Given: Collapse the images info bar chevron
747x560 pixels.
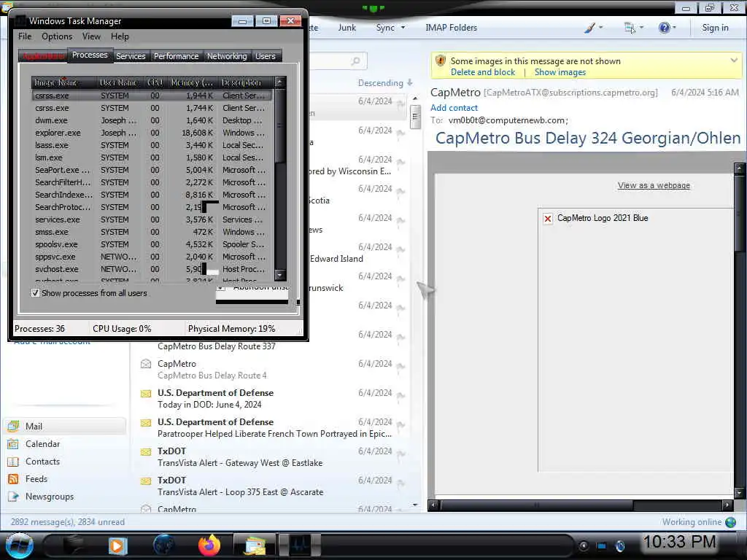Looking at the screenshot, I should 734,61.
